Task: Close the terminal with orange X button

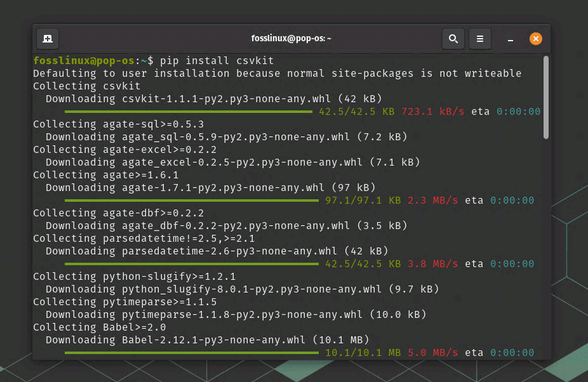Action: point(536,39)
